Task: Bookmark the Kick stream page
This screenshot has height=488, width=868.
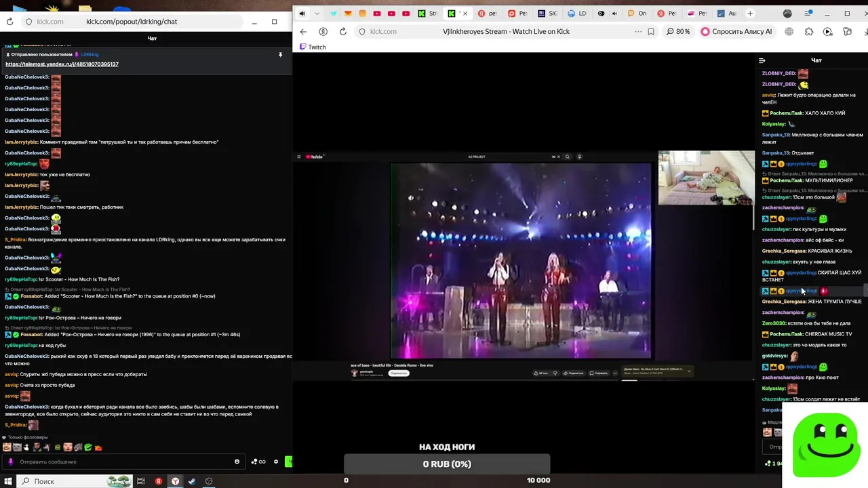Action: coord(651,32)
